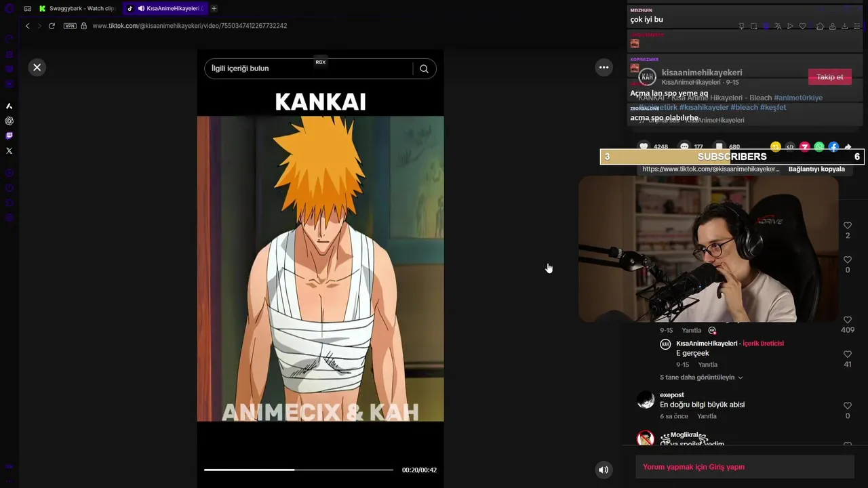The image size is (868, 488).
Task: Like the 'E gerçeek' reply with 41
Action: point(848,354)
